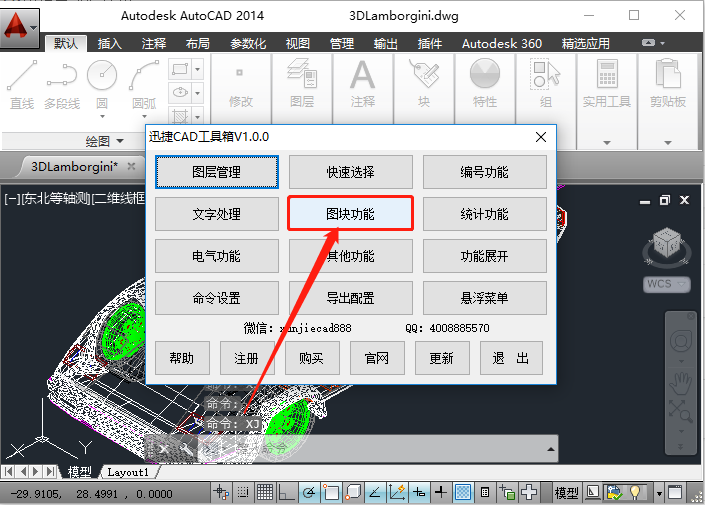Select the Line (直线) drawing tool
705x505 pixels.
coord(22,84)
